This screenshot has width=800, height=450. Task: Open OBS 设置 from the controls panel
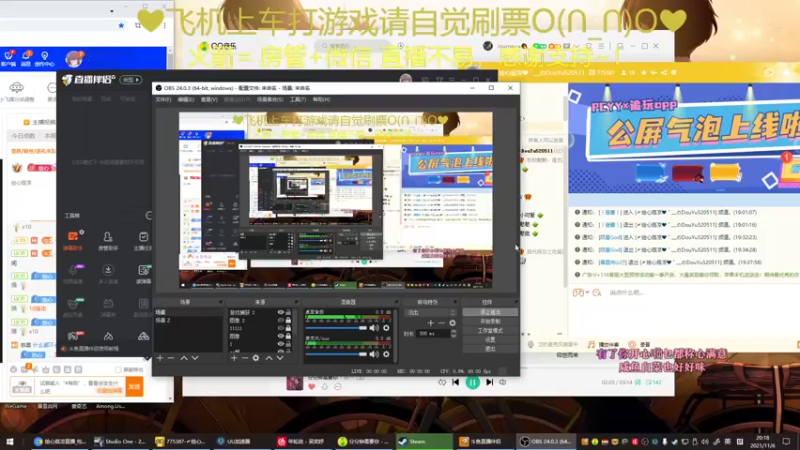point(490,340)
